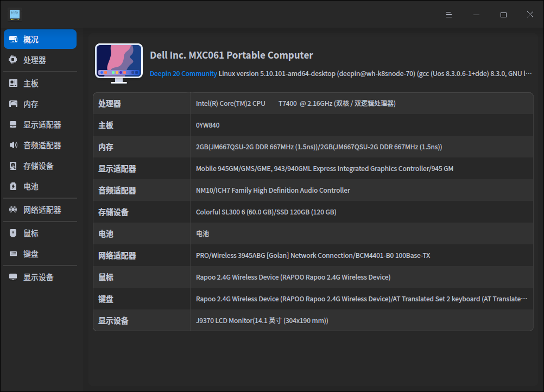Click the 显示设备 display device icon
The width and height of the screenshot is (544, 392).
(x=12, y=276)
